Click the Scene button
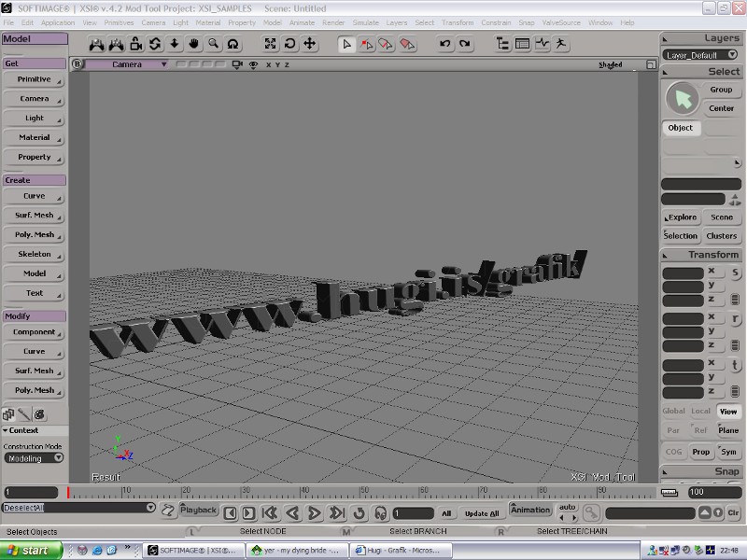The height and width of the screenshot is (560, 747). point(722,217)
